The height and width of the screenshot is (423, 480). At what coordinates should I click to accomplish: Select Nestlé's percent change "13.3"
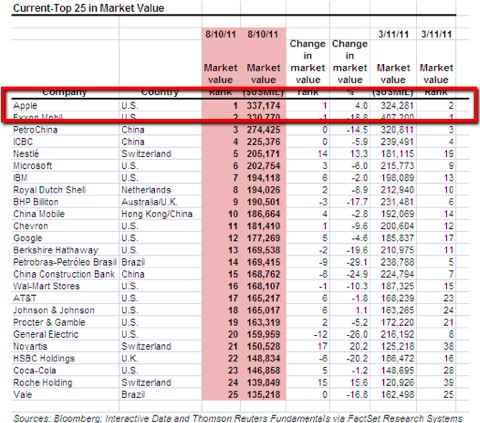click(x=358, y=154)
